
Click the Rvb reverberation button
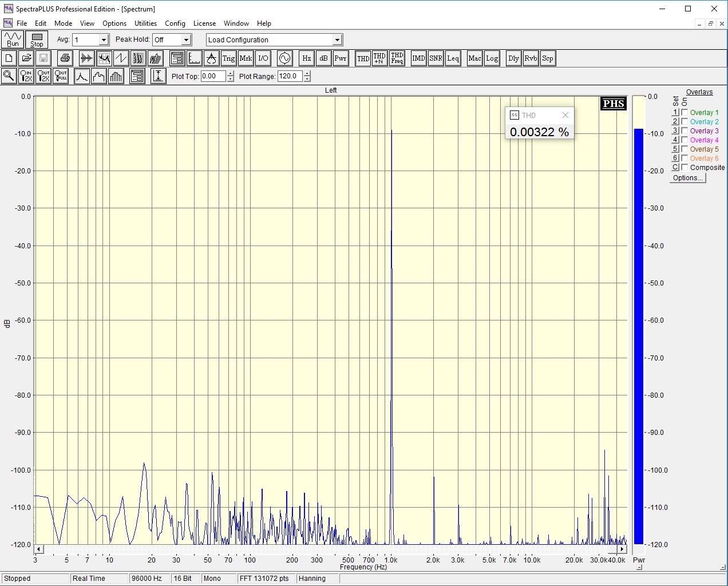coord(531,58)
